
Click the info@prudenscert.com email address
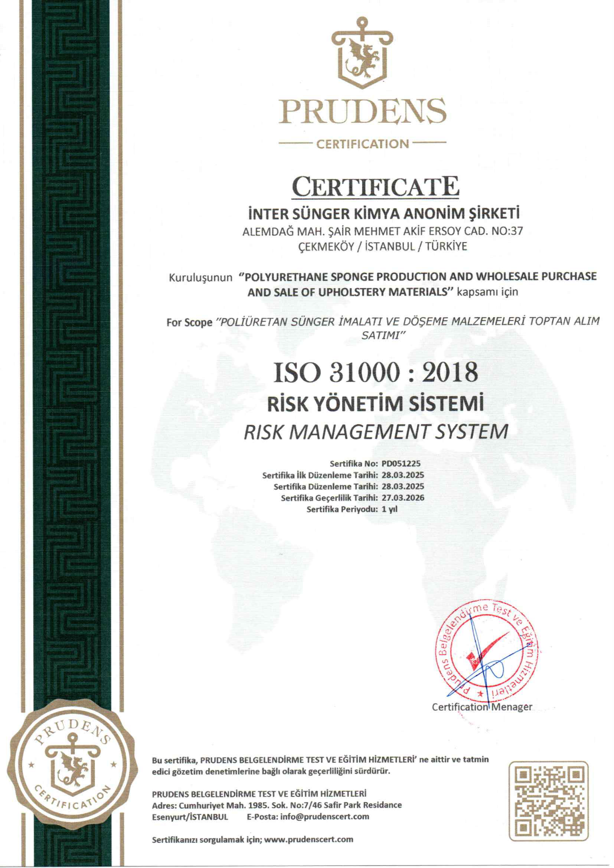click(324, 816)
